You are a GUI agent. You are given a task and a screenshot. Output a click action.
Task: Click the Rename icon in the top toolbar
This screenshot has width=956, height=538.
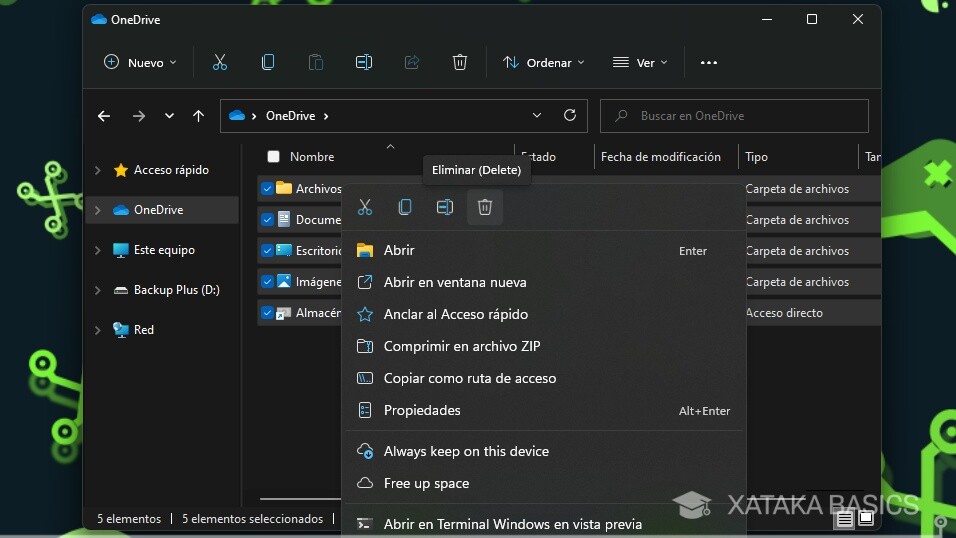(x=364, y=62)
